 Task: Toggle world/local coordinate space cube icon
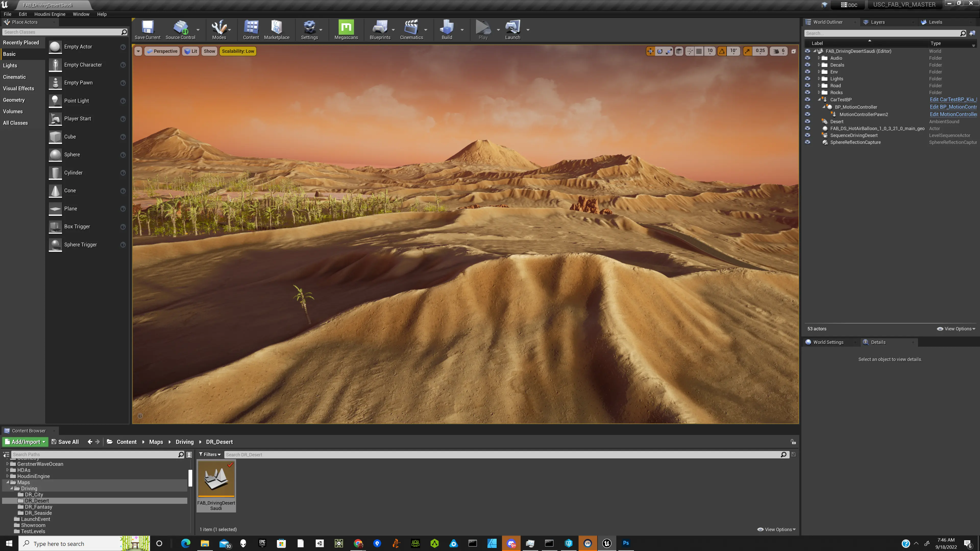click(x=679, y=51)
